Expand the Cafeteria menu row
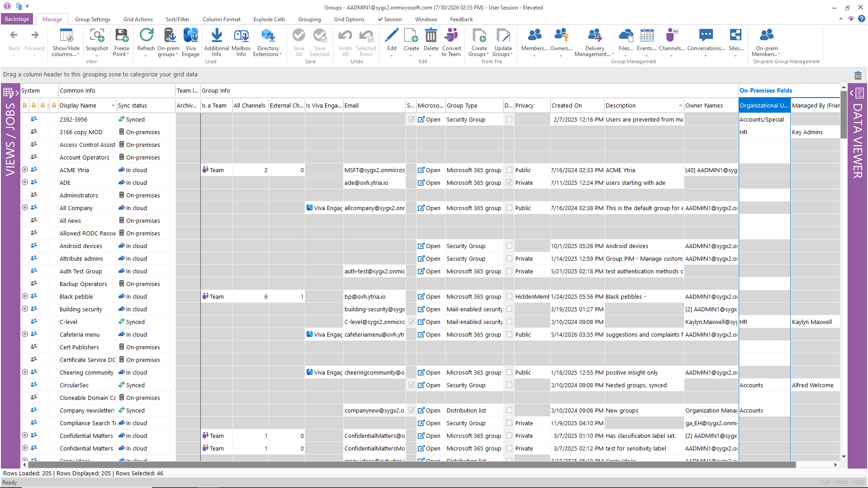This screenshot has width=868, height=488. coord(25,334)
